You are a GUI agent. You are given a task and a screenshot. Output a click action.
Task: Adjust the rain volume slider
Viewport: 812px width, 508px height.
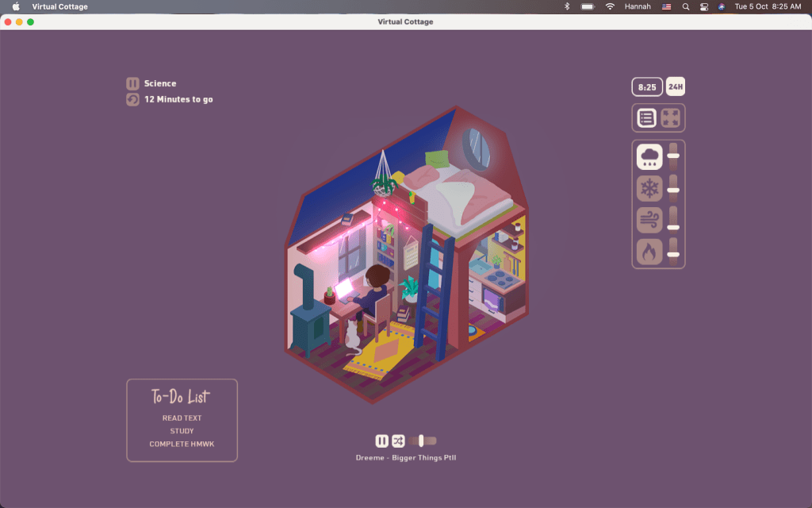pos(673,156)
